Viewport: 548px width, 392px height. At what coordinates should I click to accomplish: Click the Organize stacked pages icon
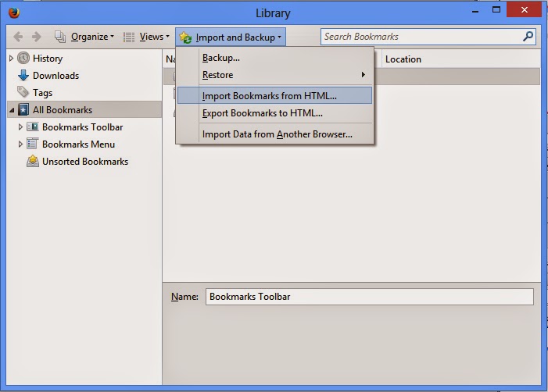tap(59, 37)
